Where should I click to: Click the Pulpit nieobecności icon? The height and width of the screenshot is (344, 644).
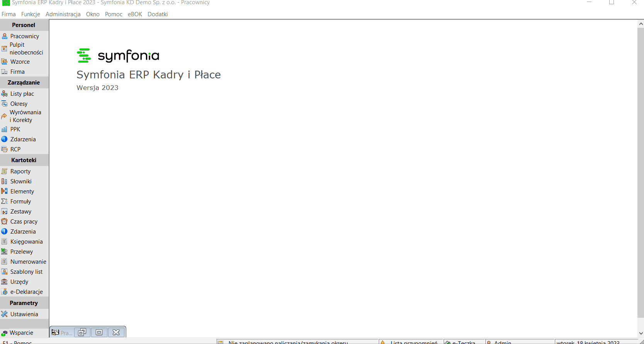5,49
